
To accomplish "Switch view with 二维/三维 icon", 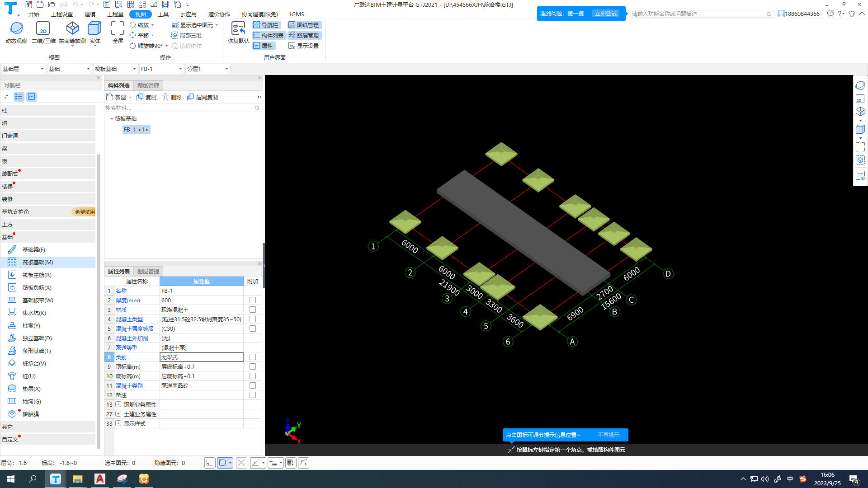I will [x=43, y=29].
